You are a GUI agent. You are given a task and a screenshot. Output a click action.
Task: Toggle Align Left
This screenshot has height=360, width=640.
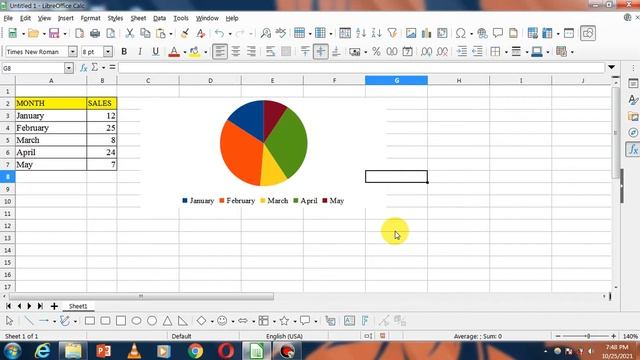point(220,51)
